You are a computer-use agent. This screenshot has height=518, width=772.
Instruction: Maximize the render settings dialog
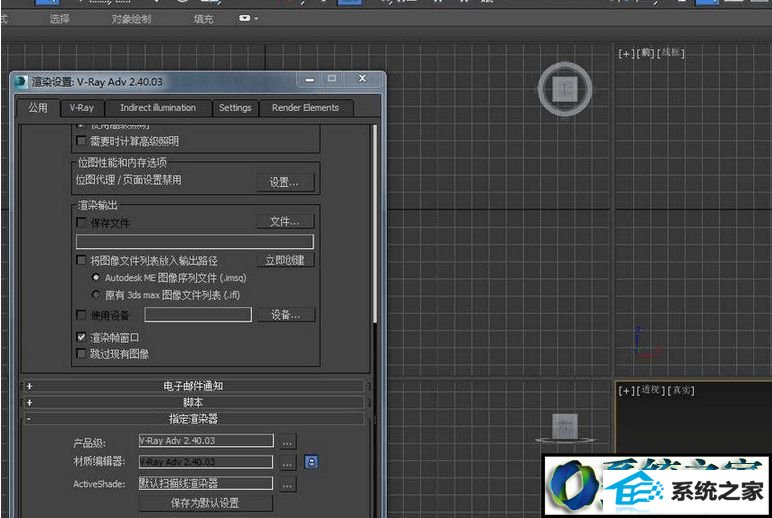(x=332, y=78)
